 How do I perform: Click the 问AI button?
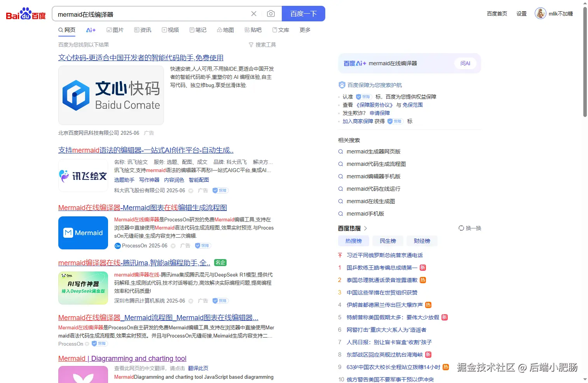click(x=465, y=63)
